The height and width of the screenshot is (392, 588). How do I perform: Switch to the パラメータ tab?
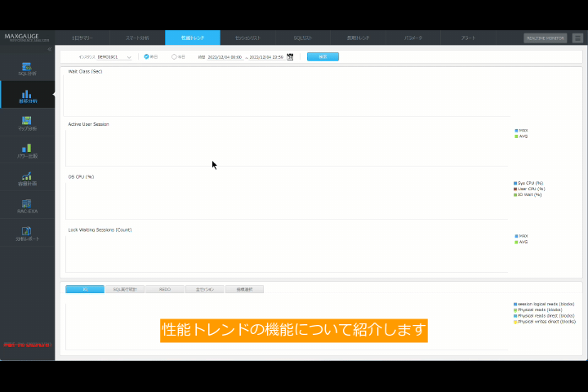(413, 38)
